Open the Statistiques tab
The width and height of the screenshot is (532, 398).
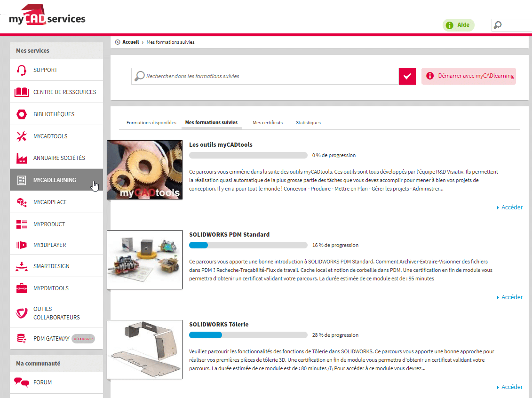coord(308,123)
